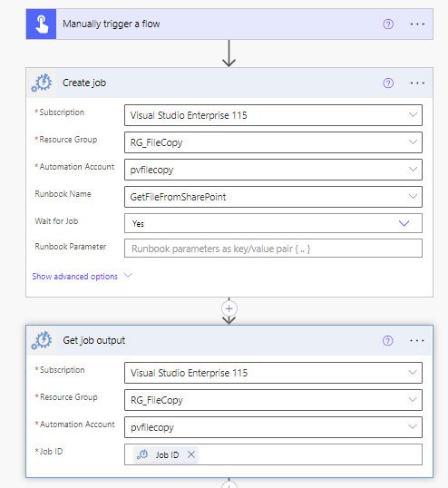
Task: Select the Create job step title
Action: click(84, 83)
